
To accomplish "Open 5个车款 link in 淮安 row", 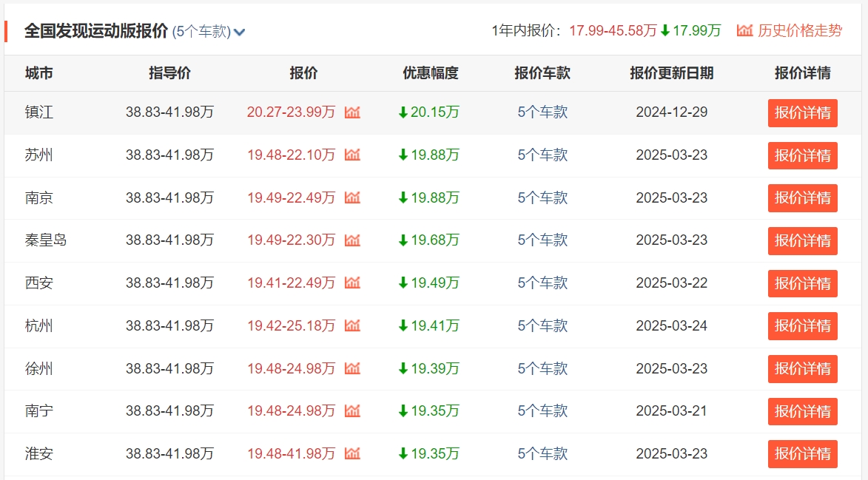I will pos(542,453).
